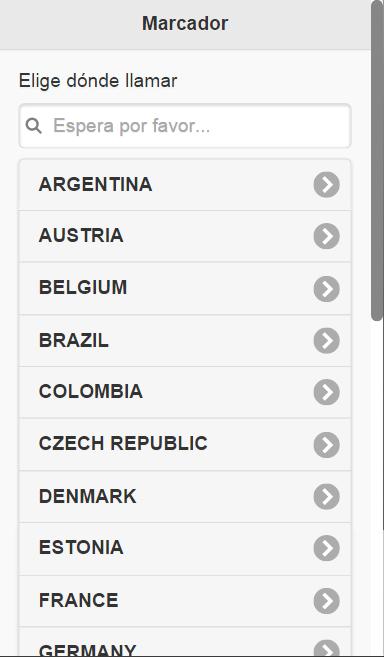Click the arrow icon next to AUSTRIA
Image resolution: width=384 pixels, height=657 pixels.
tap(326, 236)
